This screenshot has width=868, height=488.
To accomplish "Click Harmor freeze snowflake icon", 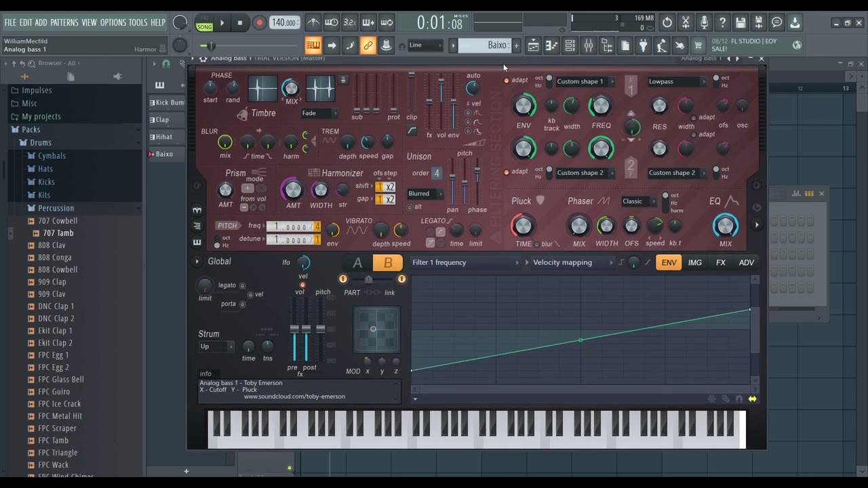I will pos(711,399).
